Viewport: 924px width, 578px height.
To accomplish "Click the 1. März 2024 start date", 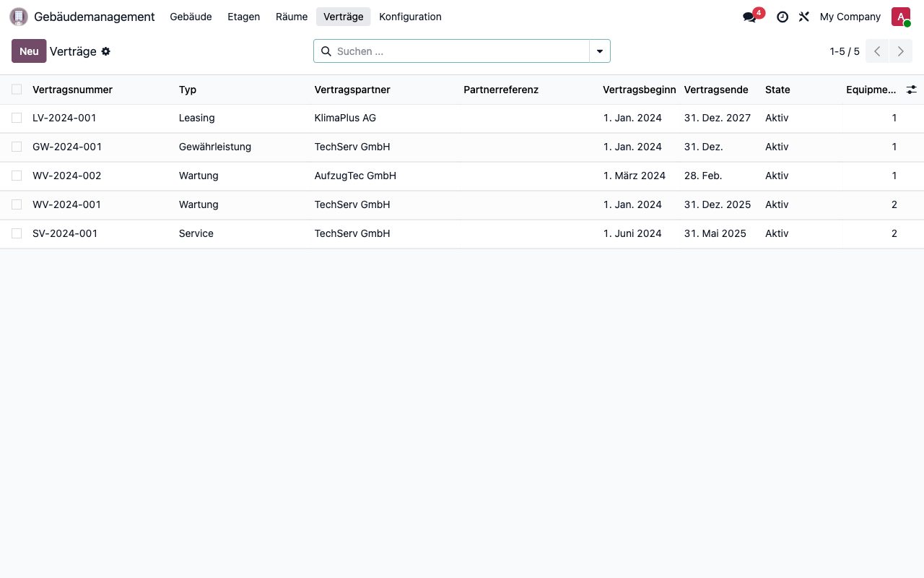I will click(x=635, y=176).
